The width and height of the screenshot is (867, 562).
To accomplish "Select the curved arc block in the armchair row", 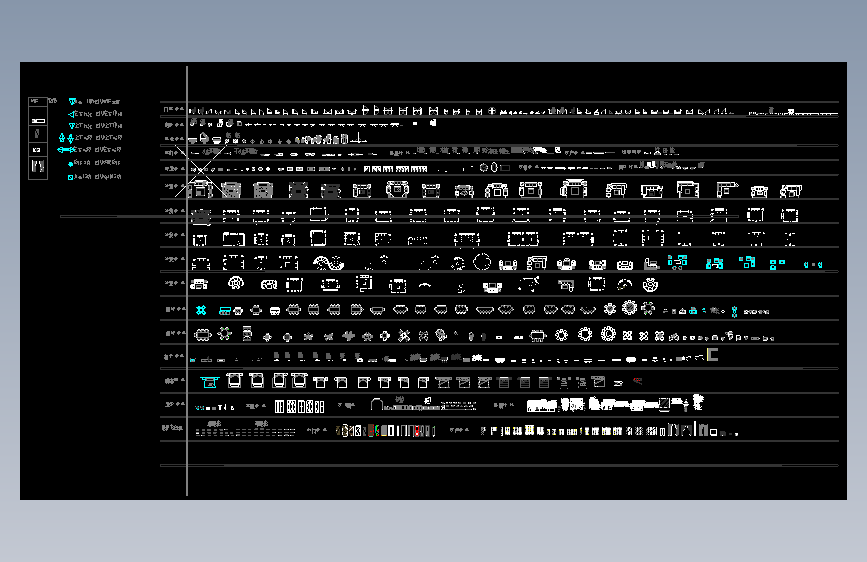I will coord(425,285).
